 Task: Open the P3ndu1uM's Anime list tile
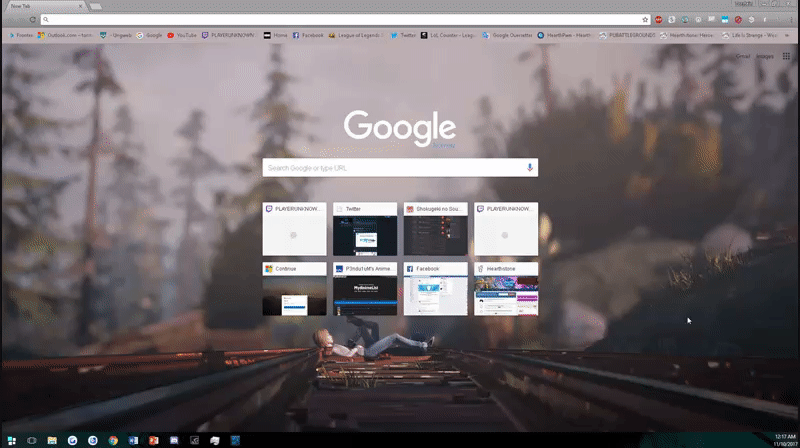[x=365, y=289]
